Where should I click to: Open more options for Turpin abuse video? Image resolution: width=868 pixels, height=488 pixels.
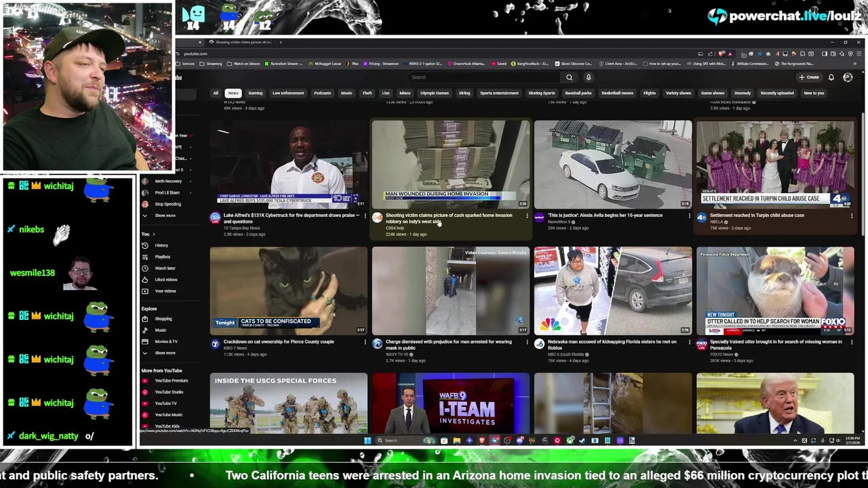pyautogui.click(x=852, y=216)
